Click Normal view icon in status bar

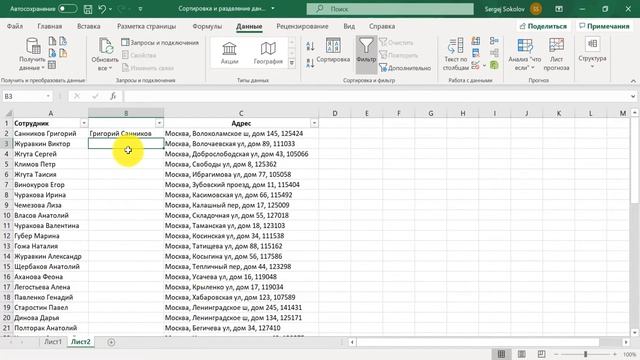click(501, 354)
